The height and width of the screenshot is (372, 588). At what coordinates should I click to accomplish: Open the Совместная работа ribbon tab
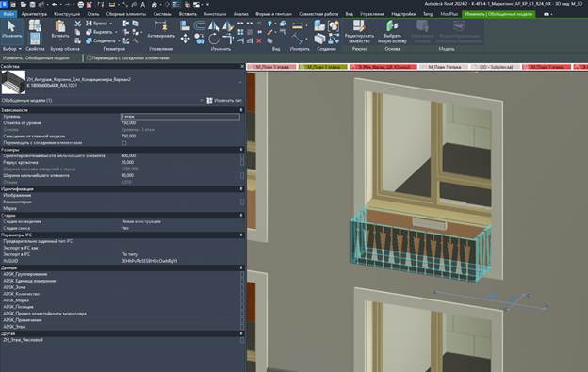(x=318, y=14)
